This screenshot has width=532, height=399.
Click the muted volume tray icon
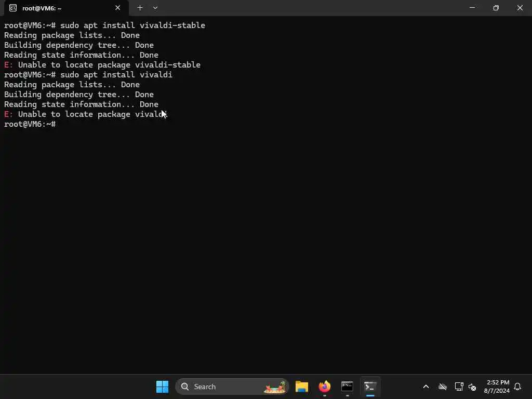tap(472, 387)
